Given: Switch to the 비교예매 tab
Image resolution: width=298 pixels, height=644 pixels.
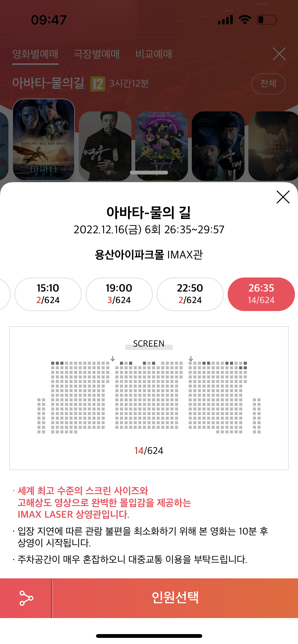Looking at the screenshot, I should pos(154,54).
